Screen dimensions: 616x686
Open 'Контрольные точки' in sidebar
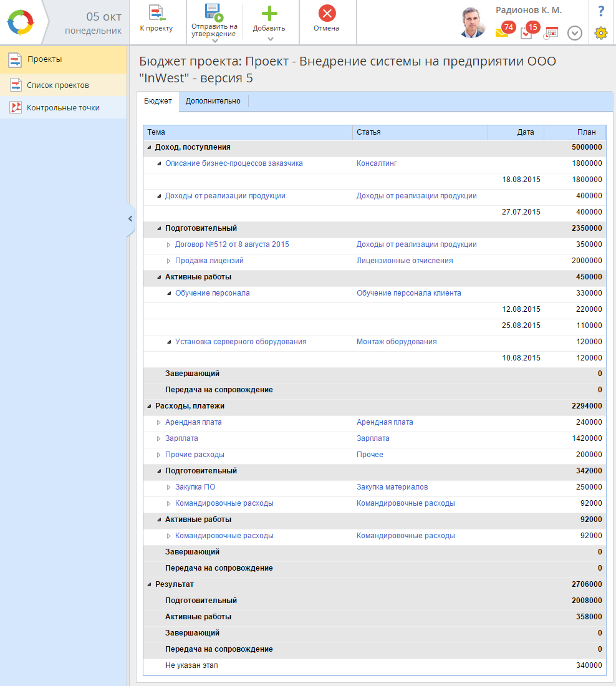pos(63,107)
